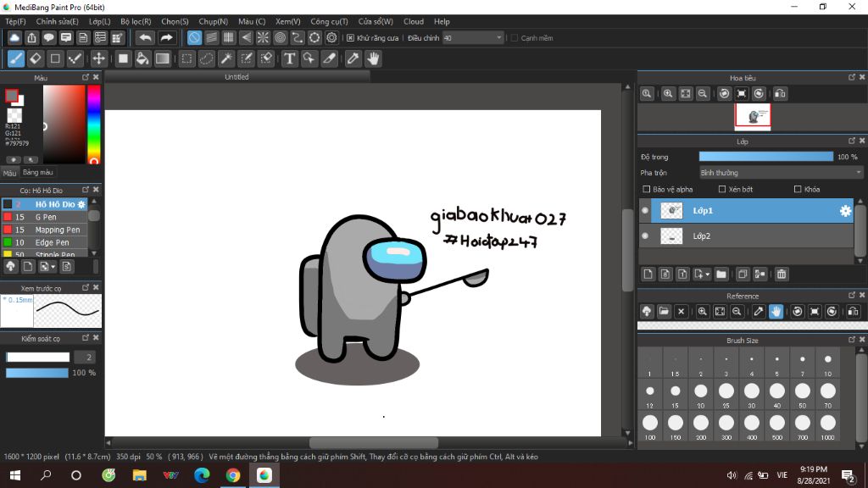Click the Navigator canvas thumbnail
Image resolution: width=868 pixels, height=488 pixels.
[x=753, y=116]
